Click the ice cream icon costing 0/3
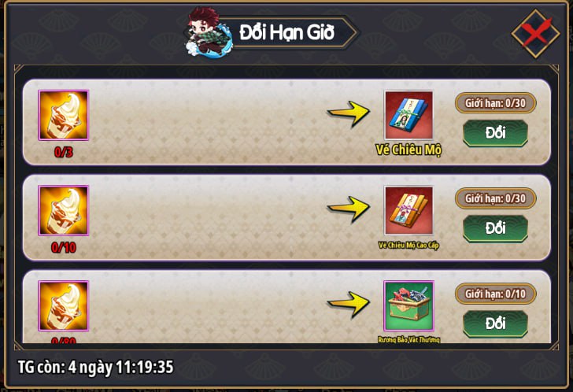Screen dimensions: 573x392 (x=64, y=116)
